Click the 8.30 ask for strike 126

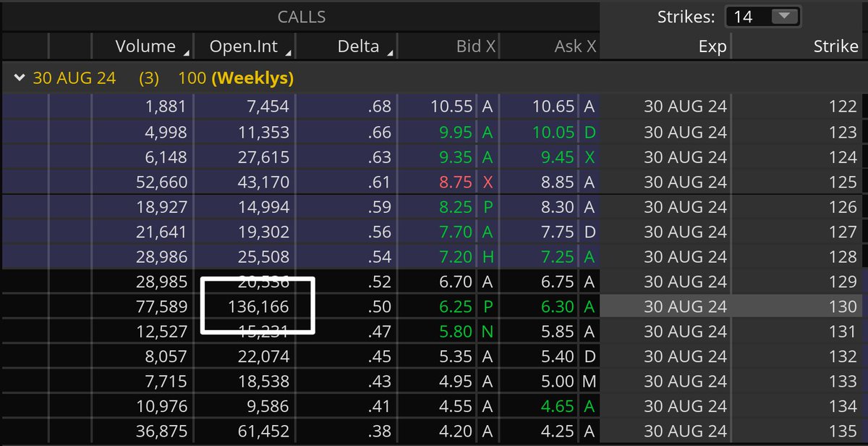pos(557,207)
